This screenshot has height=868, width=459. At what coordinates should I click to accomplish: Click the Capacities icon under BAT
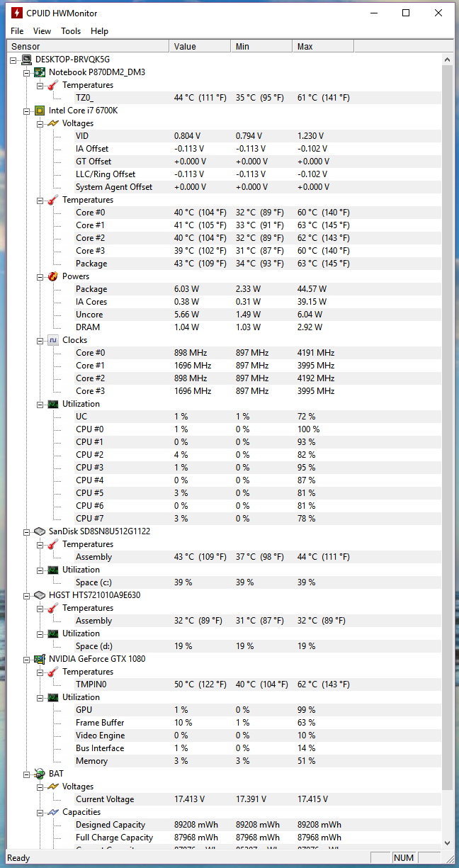(x=54, y=812)
